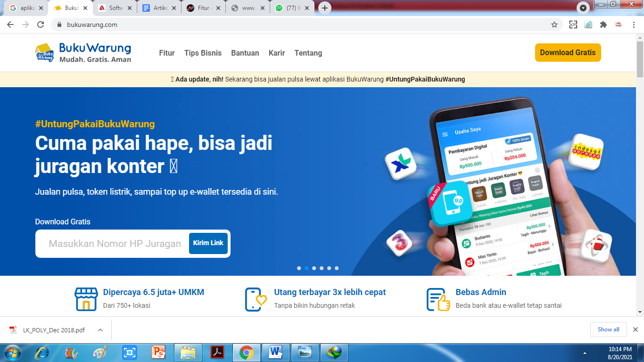The height and width of the screenshot is (362, 644).
Task: Click the page scrollbar's down arrow
Action: tap(640, 312)
